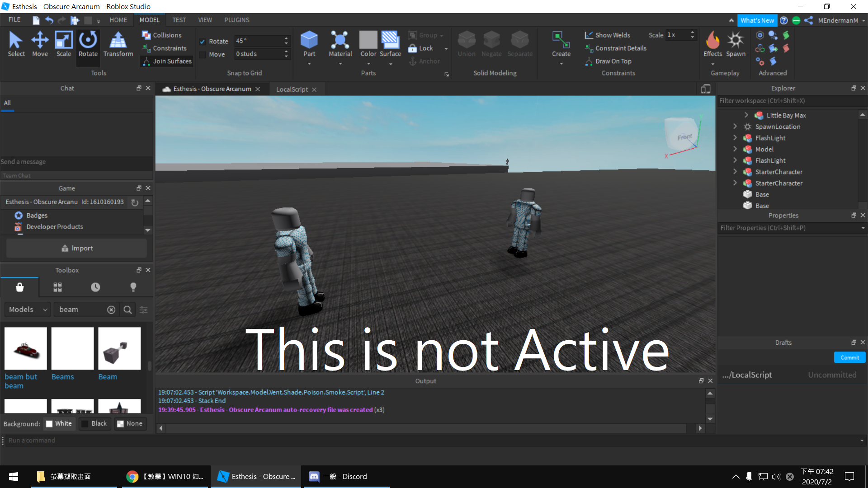Image resolution: width=868 pixels, height=488 pixels.
Task: Click the Spawn icon in Gameplay
Action: pyautogui.click(x=736, y=41)
